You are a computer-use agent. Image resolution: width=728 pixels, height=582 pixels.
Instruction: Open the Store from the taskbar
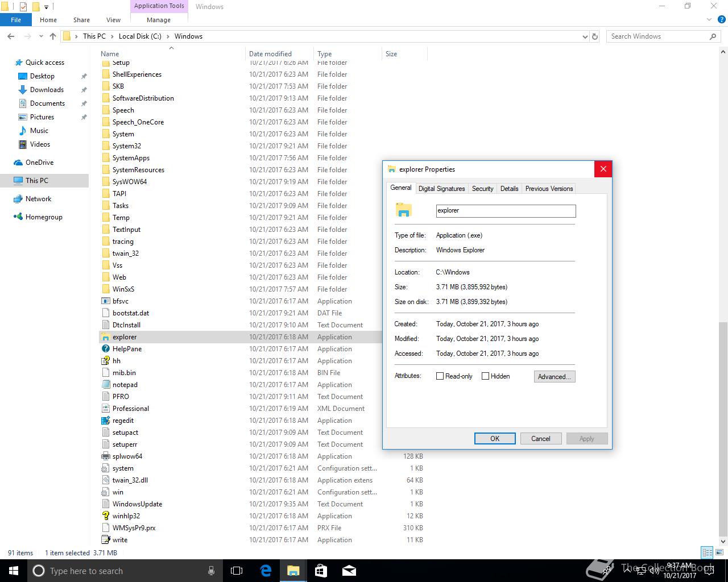click(x=321, y=571)
